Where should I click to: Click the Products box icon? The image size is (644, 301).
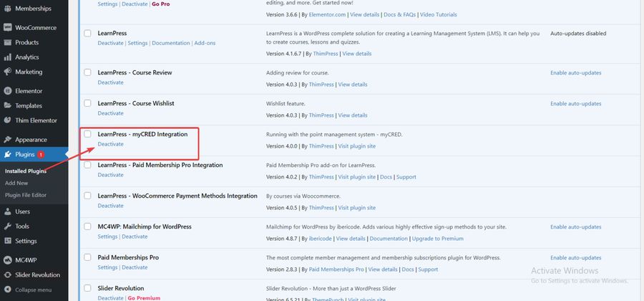[7, 42]
